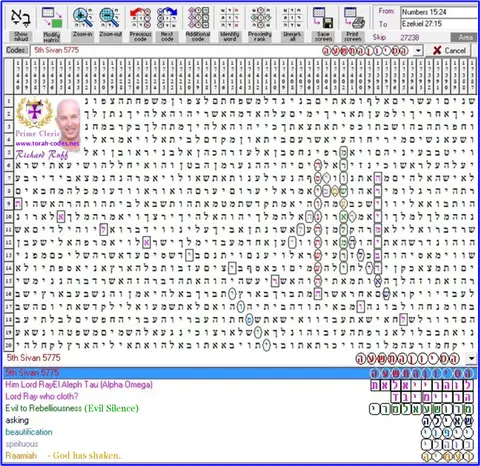480x466 pixels.
Task: Select the beautification code row
Action: click(240, 432)
